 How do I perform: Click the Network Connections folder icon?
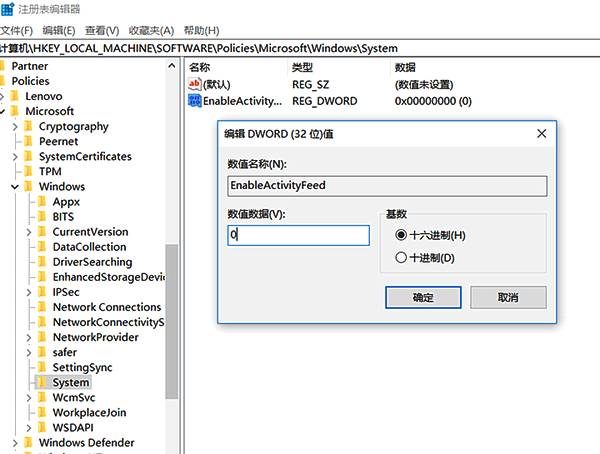(42, 307)
